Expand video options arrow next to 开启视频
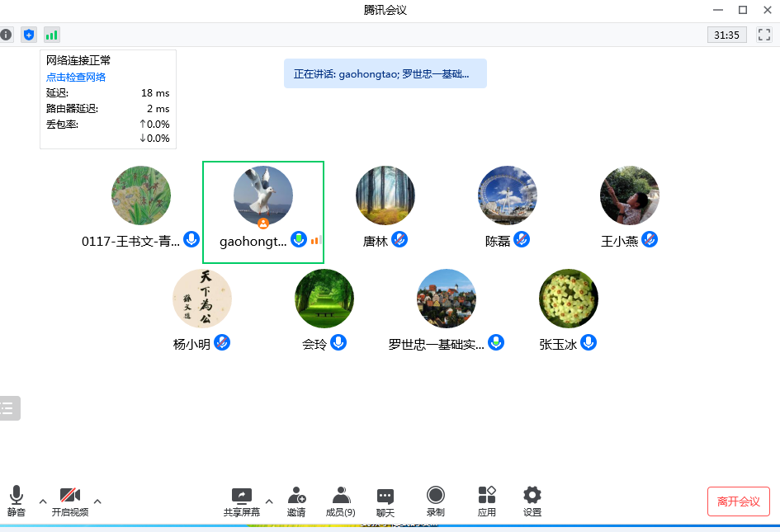This screenshot has height=532, width=780. (97, 501)
